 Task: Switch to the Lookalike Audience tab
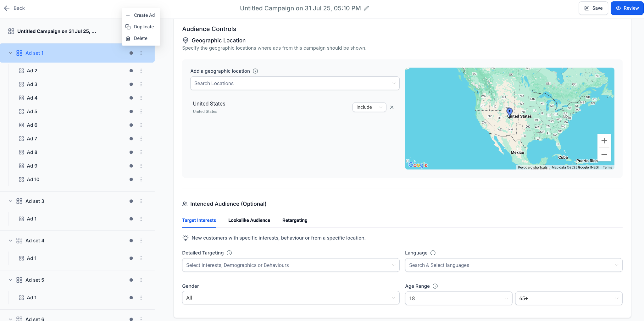tap(249, 220)
